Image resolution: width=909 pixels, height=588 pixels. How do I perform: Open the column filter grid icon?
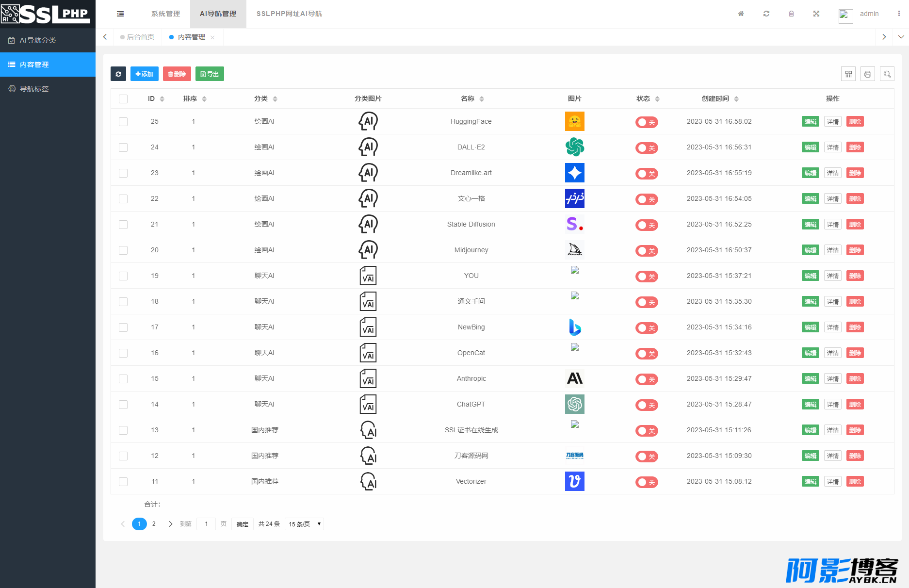tap(848, 74)
